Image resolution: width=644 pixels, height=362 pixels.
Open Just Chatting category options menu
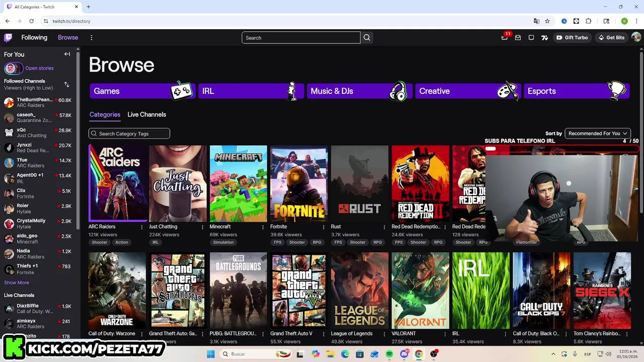click(202, 227)
